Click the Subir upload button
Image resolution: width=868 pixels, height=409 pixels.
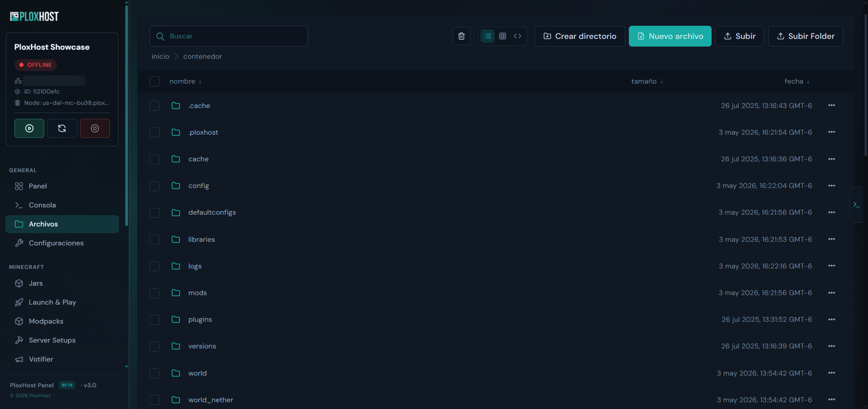(x=740, y=36)
